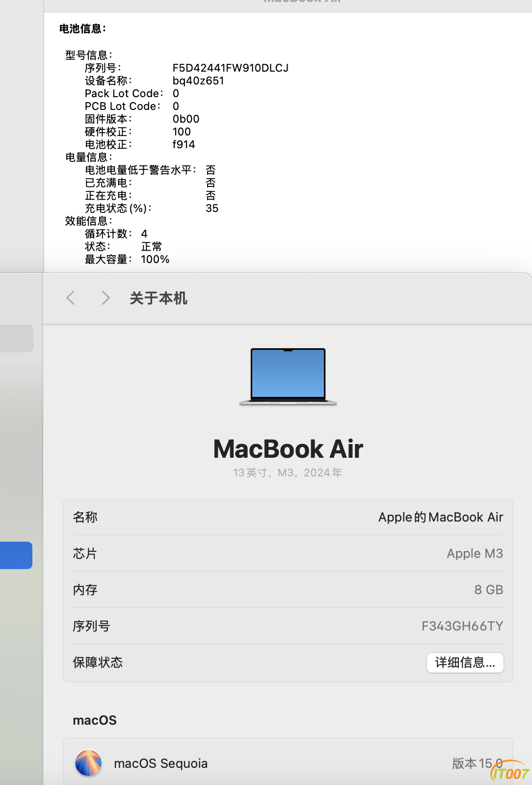This screenshot has width=532, height=785.
Task: Click the Pack Lot Code label
Action: pos(124,93)
